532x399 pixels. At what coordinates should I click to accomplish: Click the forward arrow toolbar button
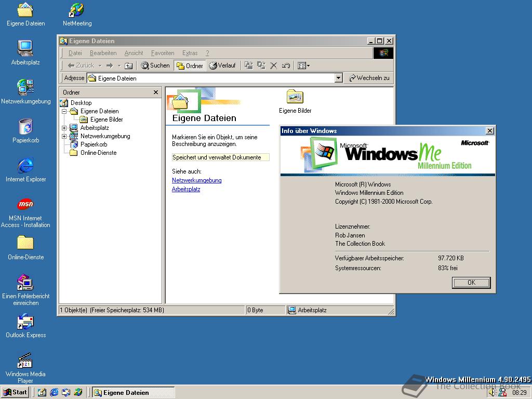[110, 65]
